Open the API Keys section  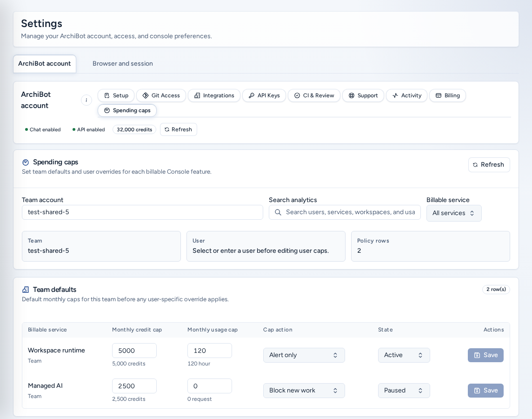coord(264,95)
